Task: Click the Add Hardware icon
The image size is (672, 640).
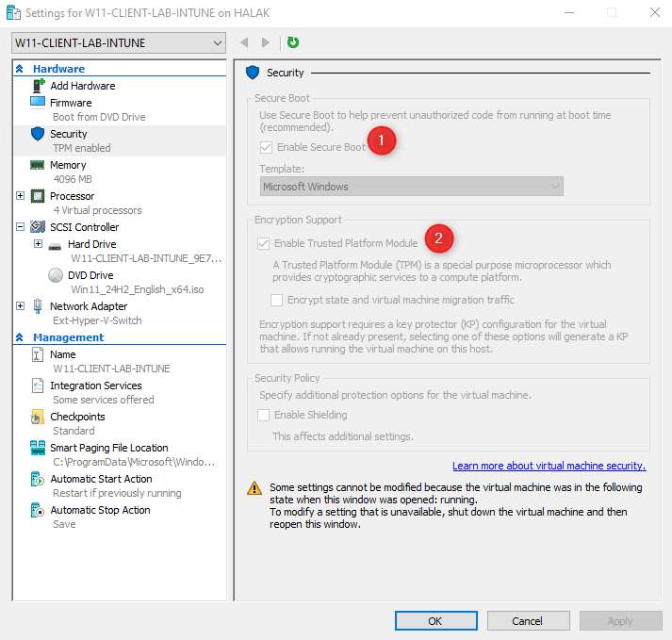Action: tap(39, 86)
